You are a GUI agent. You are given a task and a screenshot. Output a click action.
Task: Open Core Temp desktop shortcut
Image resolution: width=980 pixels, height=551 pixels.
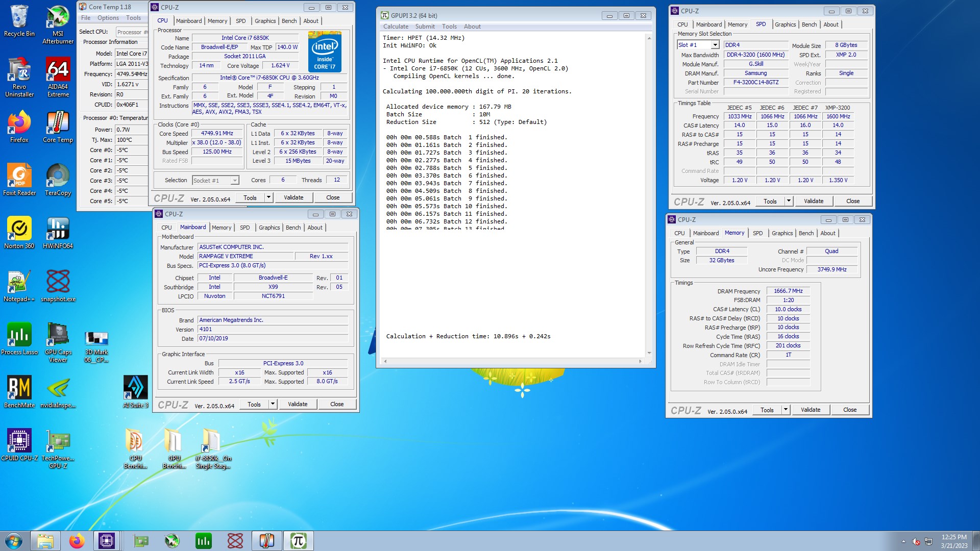click(x=58, y=127)
